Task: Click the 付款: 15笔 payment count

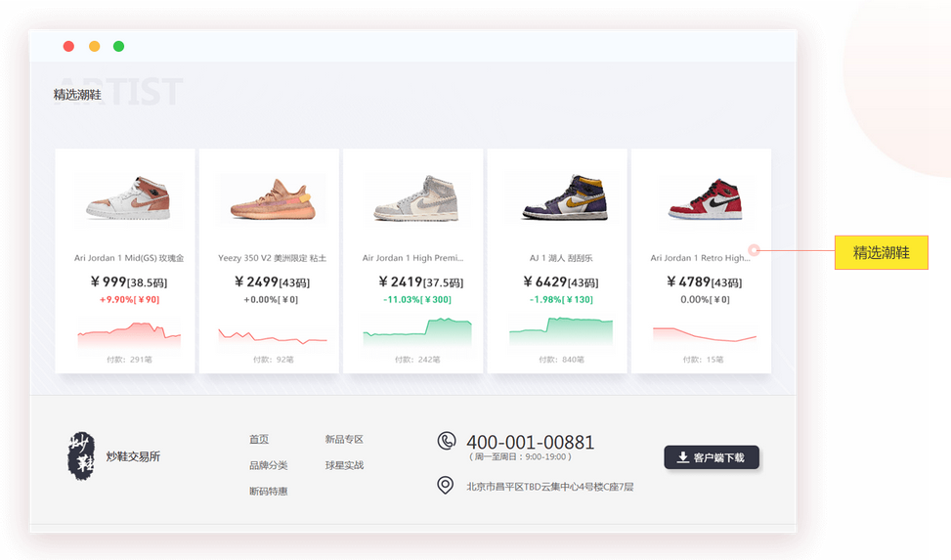Action: pos(703,360)
